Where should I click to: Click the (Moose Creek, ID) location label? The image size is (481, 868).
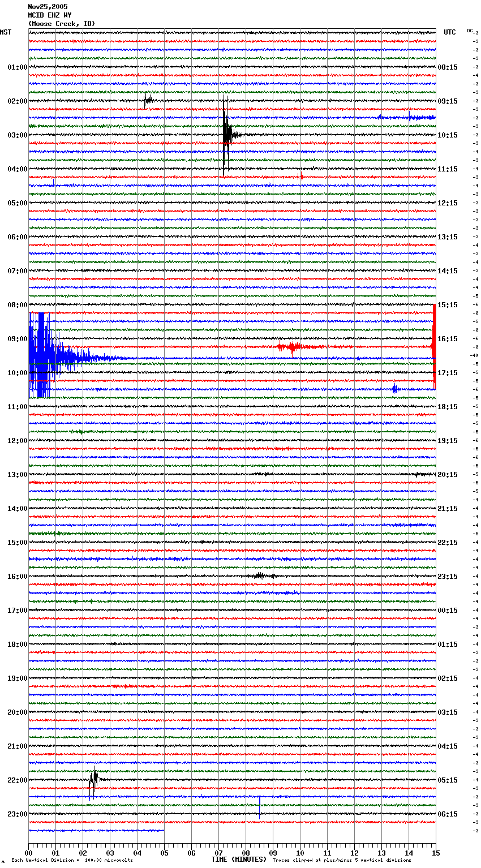[62, 24]
